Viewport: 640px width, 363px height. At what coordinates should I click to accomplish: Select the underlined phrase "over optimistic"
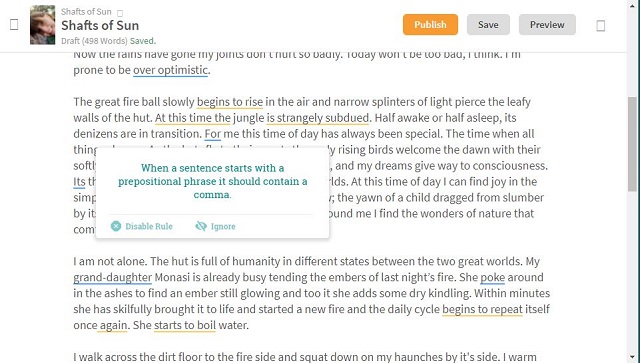(x=171, y=70)
